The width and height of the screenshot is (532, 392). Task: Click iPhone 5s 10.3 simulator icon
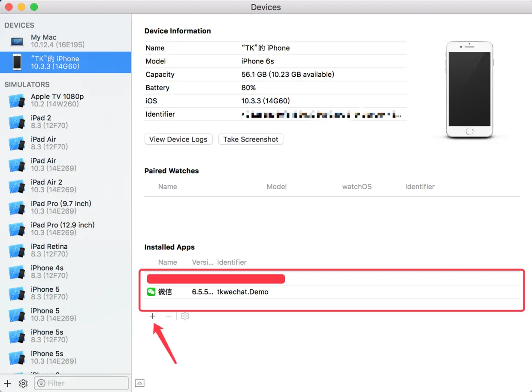pos(17,358)
